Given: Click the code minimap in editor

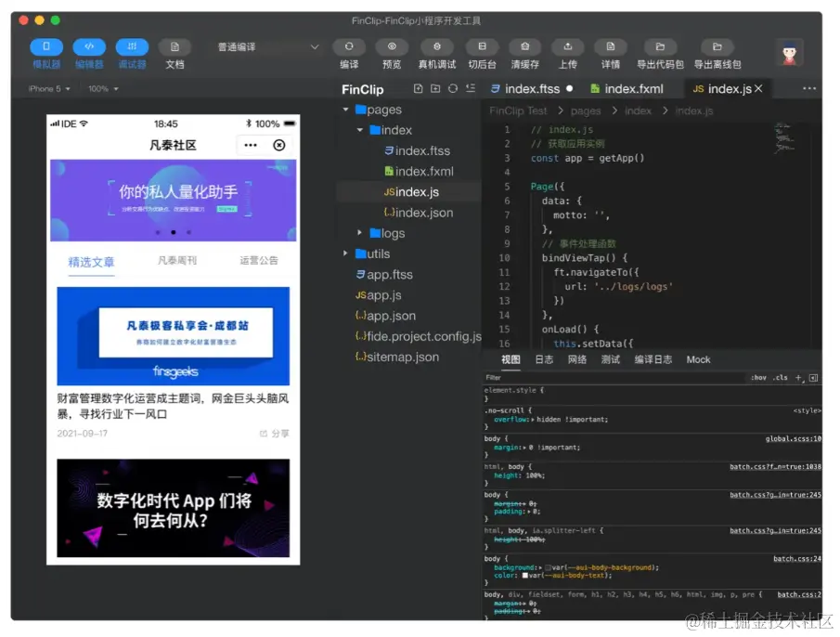Looking at the screenshot, I should (785, 137).
